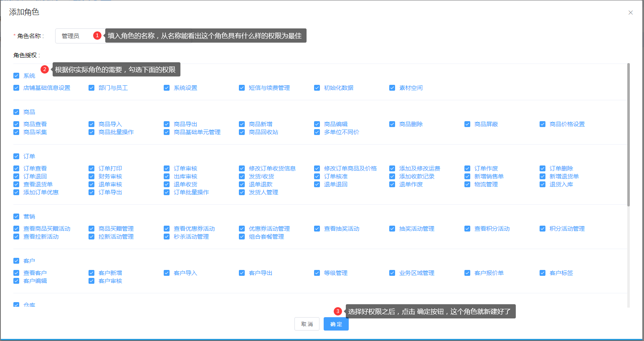Viewport: 644px width, 341px height.
Task: Click the permissions list vertical scrollbar
Action: (x=628, y=134)
